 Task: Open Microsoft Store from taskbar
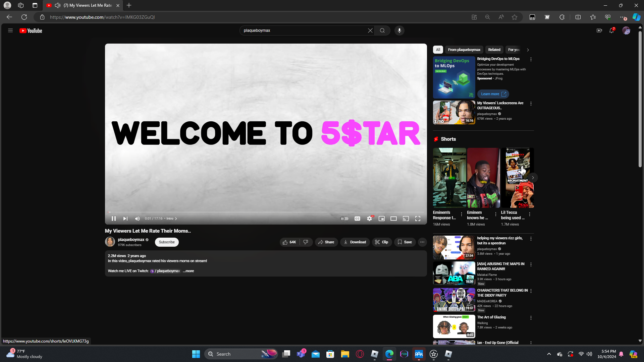330,354
